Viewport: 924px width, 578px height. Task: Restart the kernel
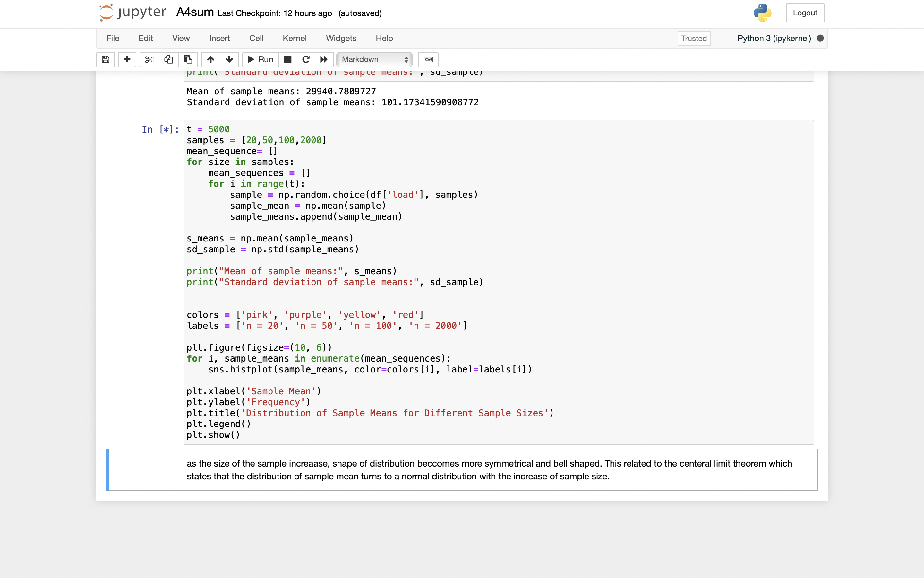(306, 59)
